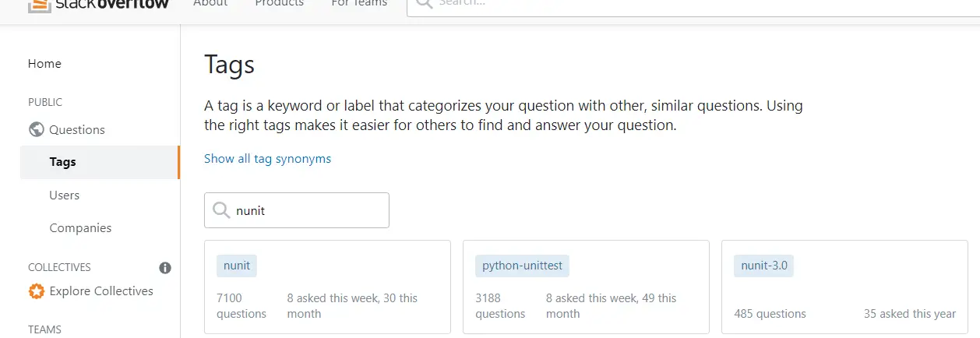Open the python-unittest tag
Viewport: 980px width, 338px height.
(x=523, y=266)
